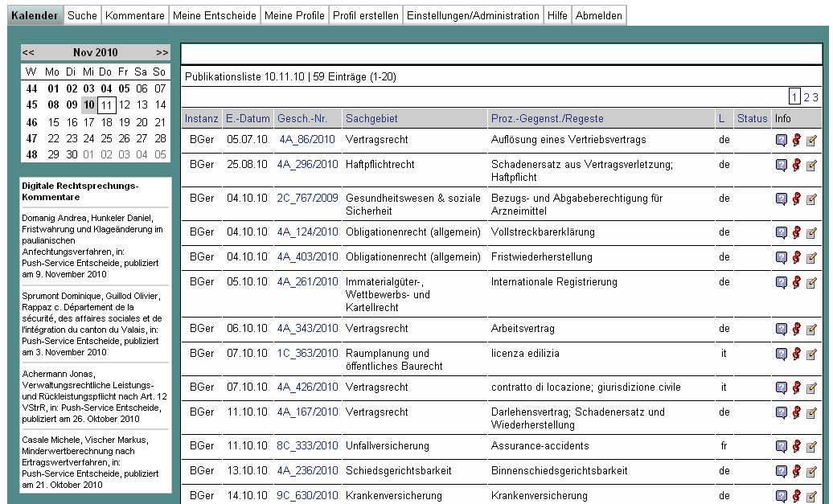This screenshot has width=833, height=504.
Task: Click the question bubble icon for 4A_236/2010
Action: [x=781, y=471]
